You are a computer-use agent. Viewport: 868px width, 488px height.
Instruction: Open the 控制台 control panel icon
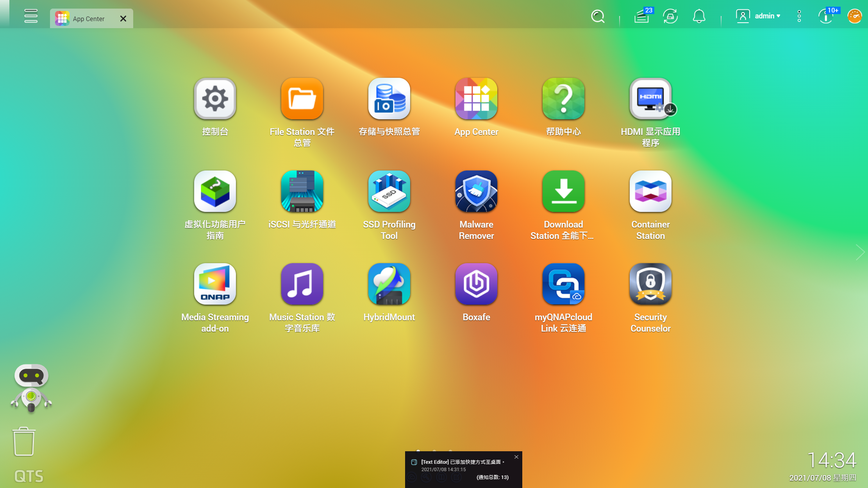coord(215,99)
